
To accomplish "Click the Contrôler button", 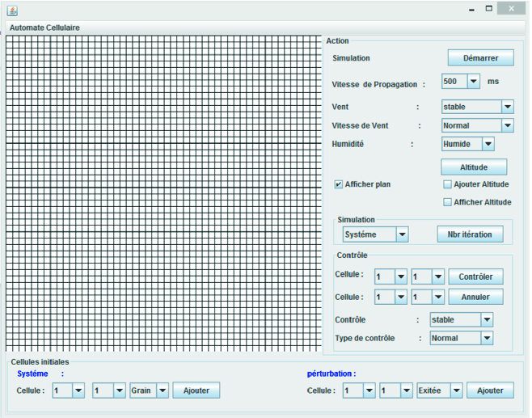I will point(475,277).
